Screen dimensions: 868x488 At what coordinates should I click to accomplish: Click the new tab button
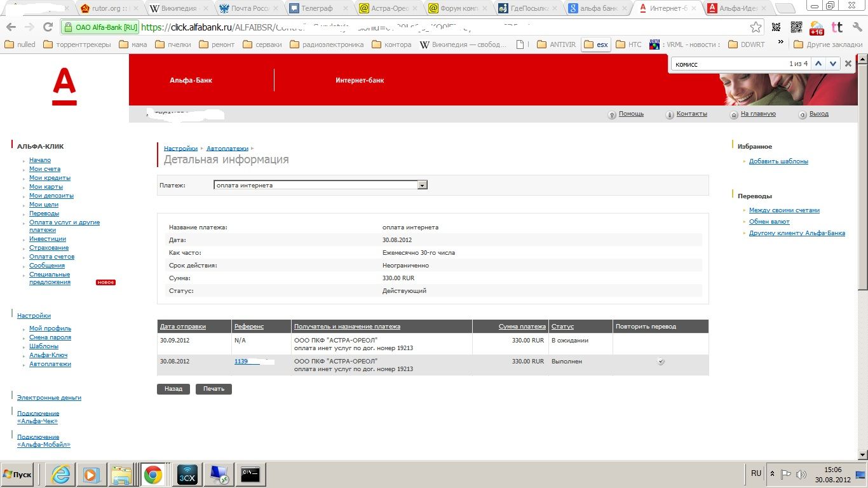(786, 9)
